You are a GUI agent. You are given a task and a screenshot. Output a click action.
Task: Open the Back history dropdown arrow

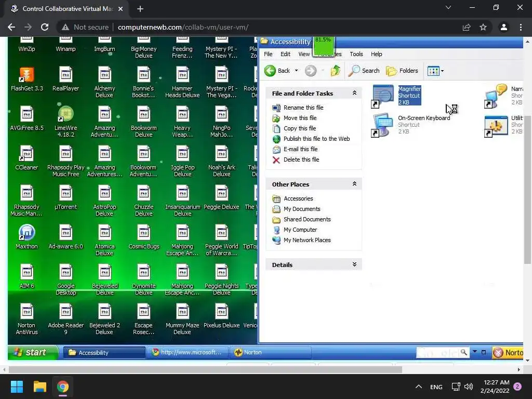[x=296, y=71]
